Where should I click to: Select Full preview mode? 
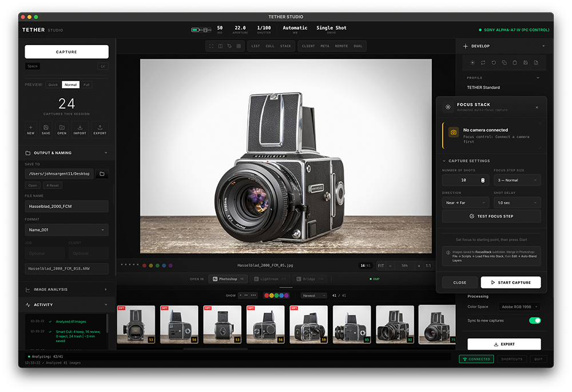86,85
